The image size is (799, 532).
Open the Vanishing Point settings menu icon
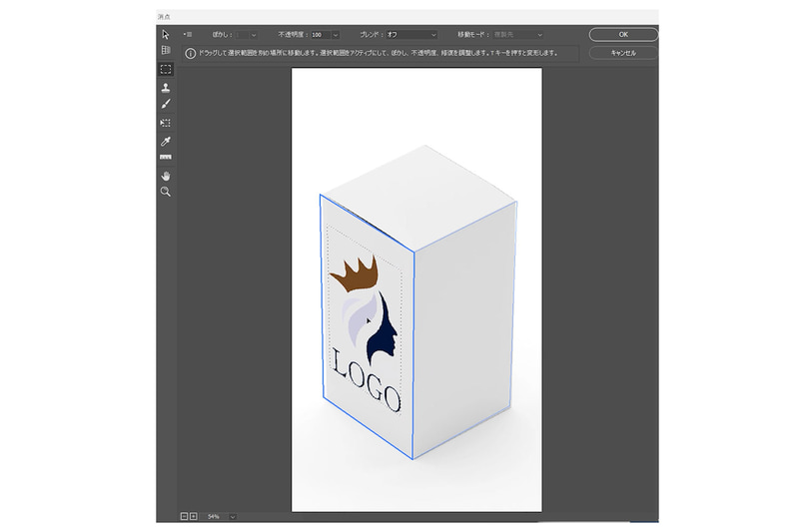point(188,35)
